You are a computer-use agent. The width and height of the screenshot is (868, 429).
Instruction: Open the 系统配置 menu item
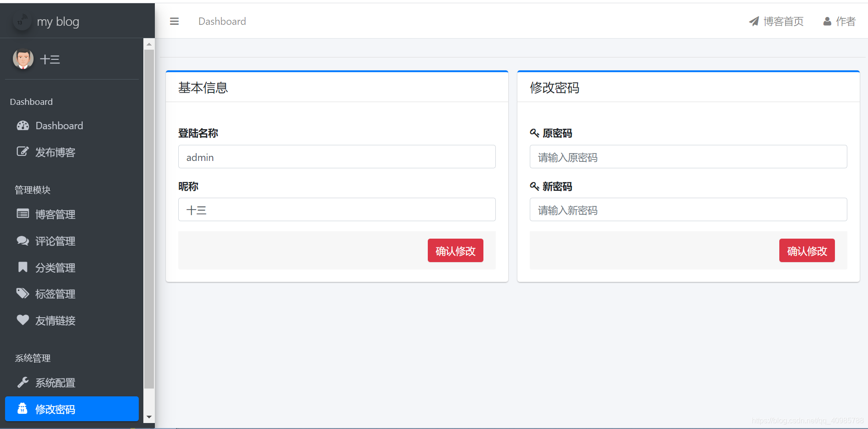[x=72, y=383]
